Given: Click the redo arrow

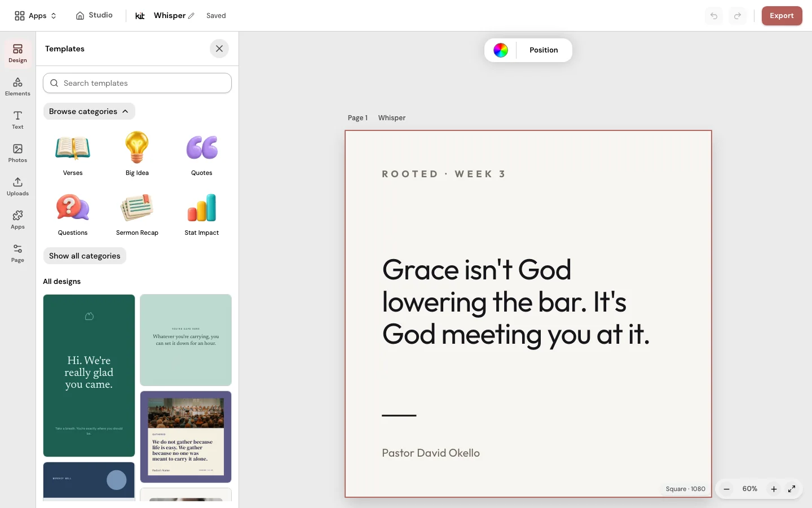Looking at the screenshot, I should [738, 16].
